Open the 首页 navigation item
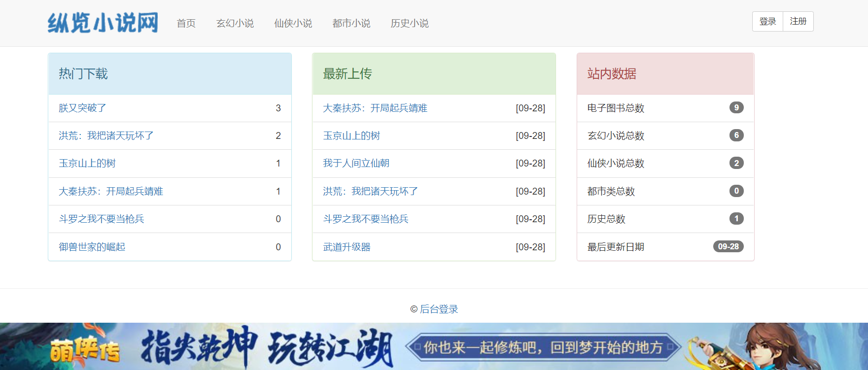 pyautogui.click(x=186, y=23)
